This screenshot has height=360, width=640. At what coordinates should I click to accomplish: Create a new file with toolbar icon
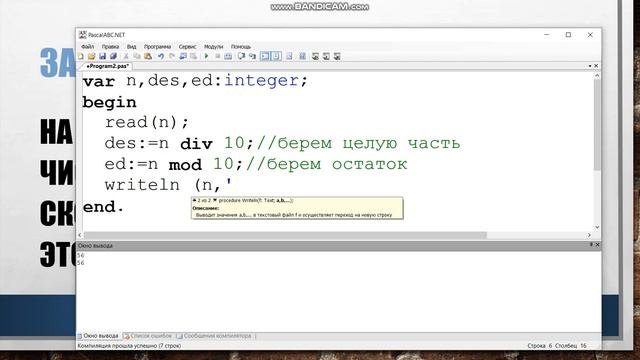pyautogui.click(x=81, y=56)
